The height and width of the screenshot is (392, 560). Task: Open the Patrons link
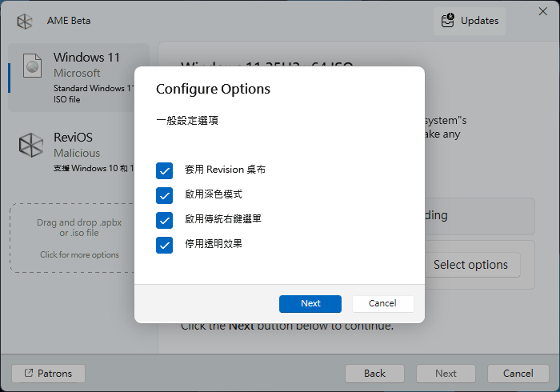(x=48, y=374)
